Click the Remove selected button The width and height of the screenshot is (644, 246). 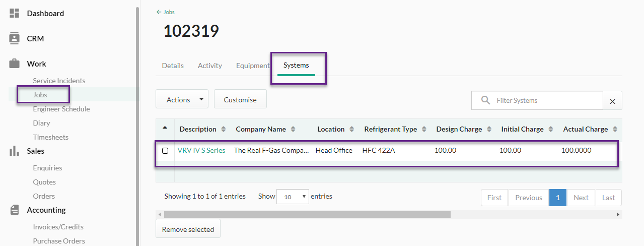click(x=188, y=229)
